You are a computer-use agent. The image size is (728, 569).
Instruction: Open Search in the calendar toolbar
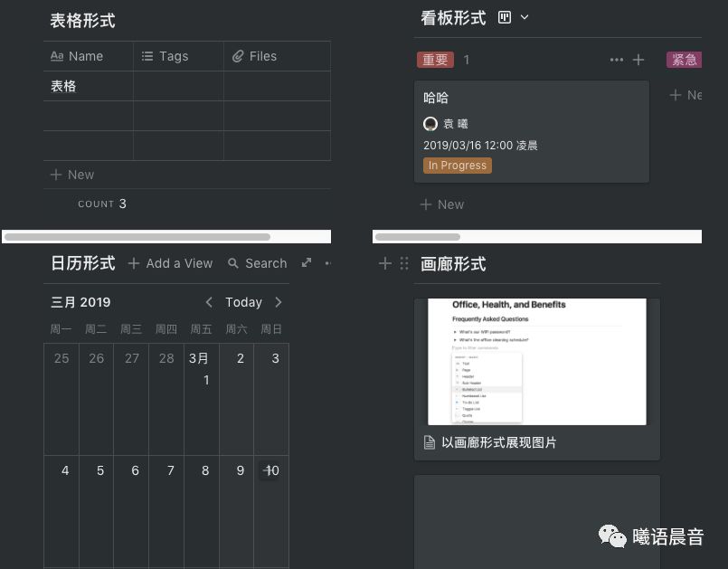pyautogui.click(x=257, y=263)
